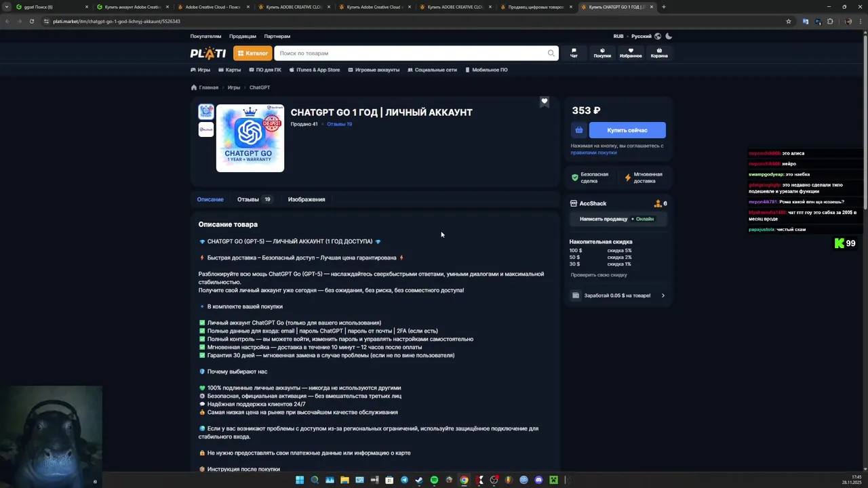Screen dimensions: 868x488
Task: Click the browser back arrow
Action: pos(7,21)
